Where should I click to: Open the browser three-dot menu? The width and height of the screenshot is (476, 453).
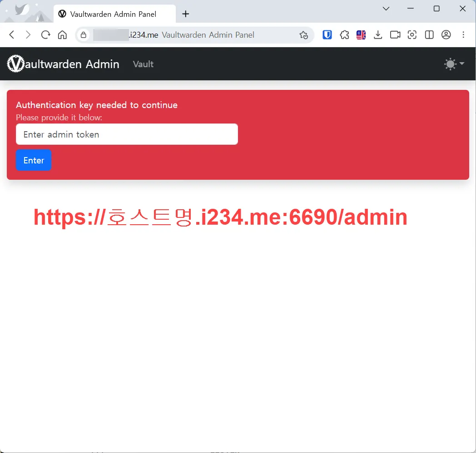pyautogui.click(x=463, y=35)
